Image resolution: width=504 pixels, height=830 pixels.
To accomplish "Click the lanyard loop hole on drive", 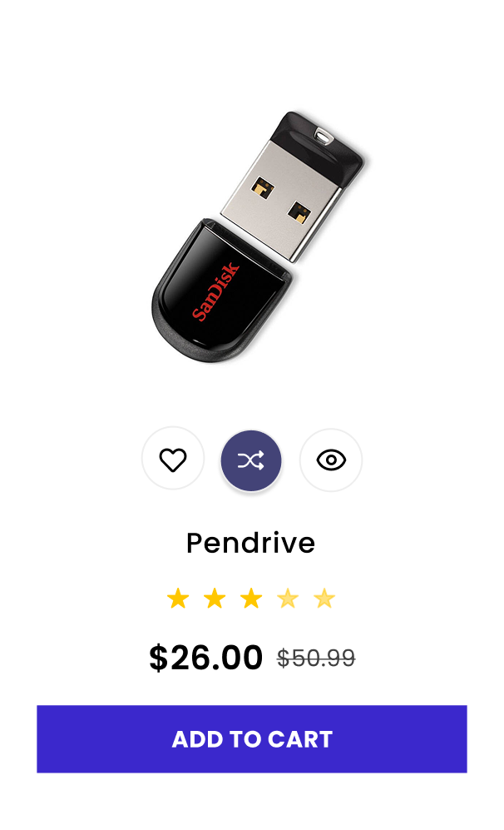I will click(x=322, y=136).
